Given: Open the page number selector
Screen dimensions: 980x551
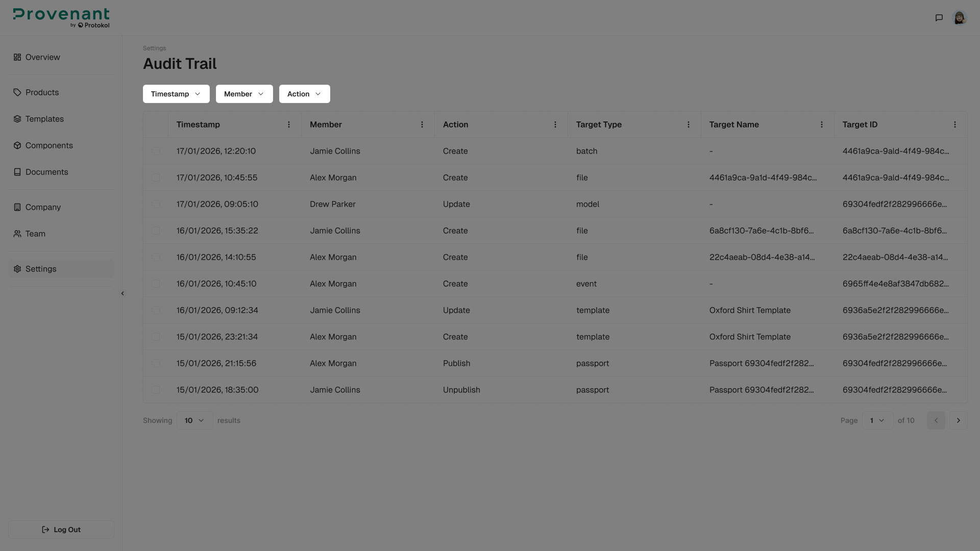Looking at the screenshot, I should [x=877, y=420].
